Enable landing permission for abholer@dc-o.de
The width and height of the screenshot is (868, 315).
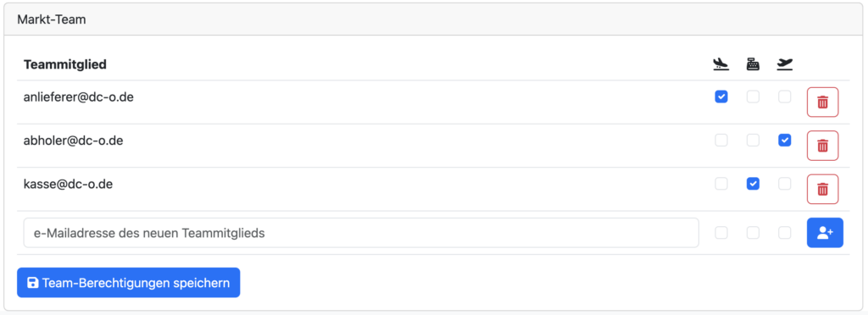(721, 141)
